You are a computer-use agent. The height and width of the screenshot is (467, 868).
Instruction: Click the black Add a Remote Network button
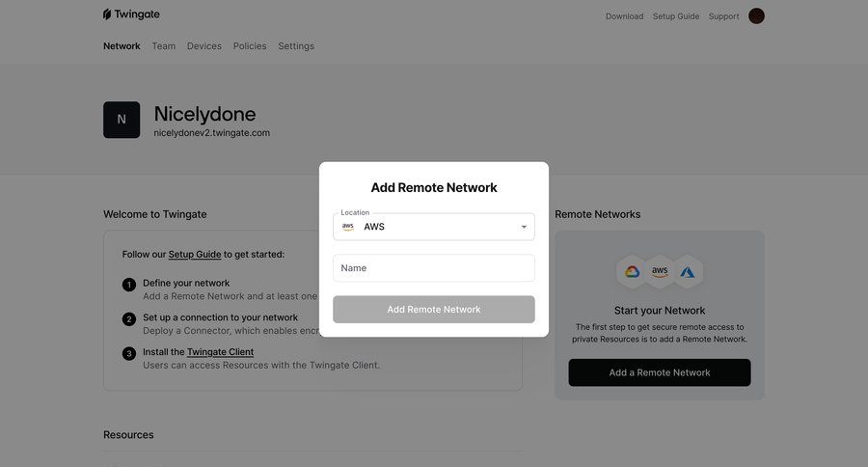(x=660, y=372)
